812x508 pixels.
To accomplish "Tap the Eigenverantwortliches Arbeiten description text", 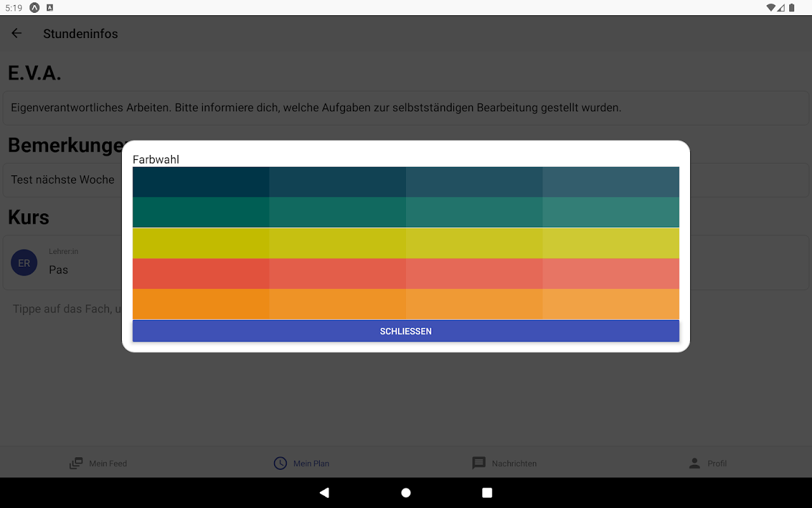I will [x=316, y=108].
